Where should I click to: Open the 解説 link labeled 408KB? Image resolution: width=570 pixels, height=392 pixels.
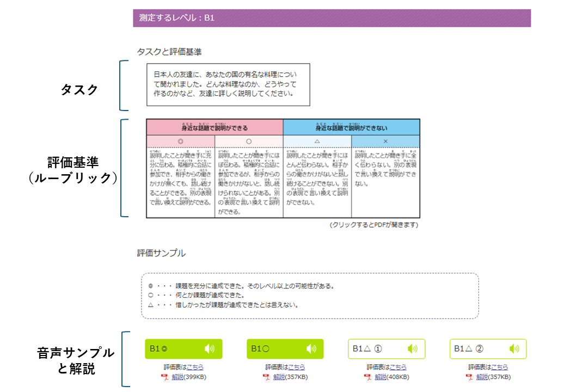tap(380, 377)
